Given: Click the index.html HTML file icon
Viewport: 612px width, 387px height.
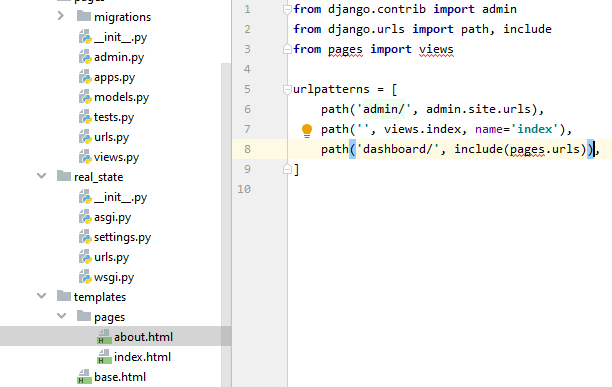Looking at the screenshot, I should (x=104, y=357).
